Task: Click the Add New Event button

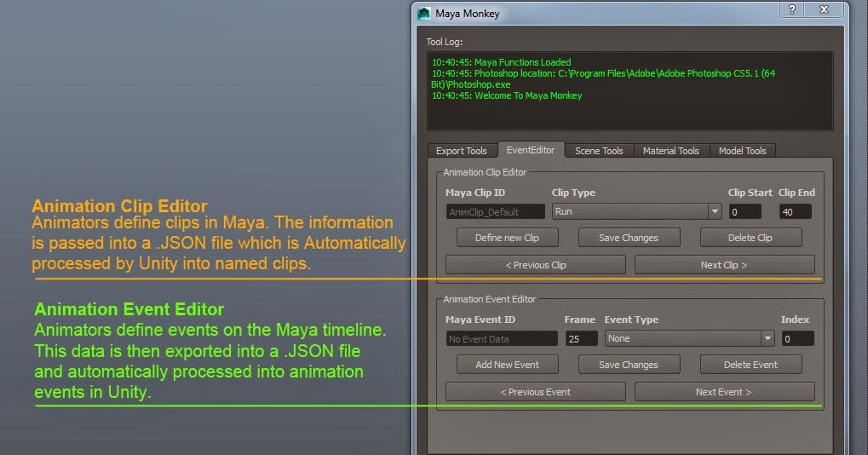Action: click(507, 364)
